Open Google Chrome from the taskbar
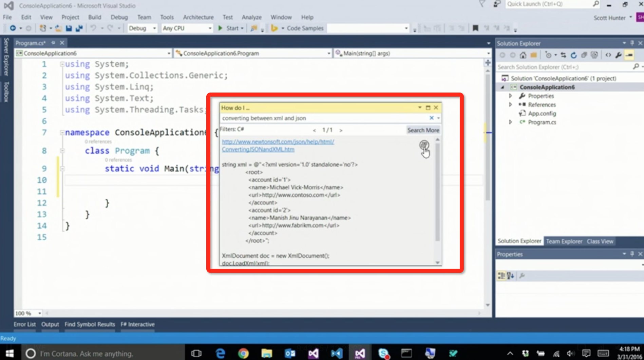Screen dimensions: 644x360 click(243, 354)
